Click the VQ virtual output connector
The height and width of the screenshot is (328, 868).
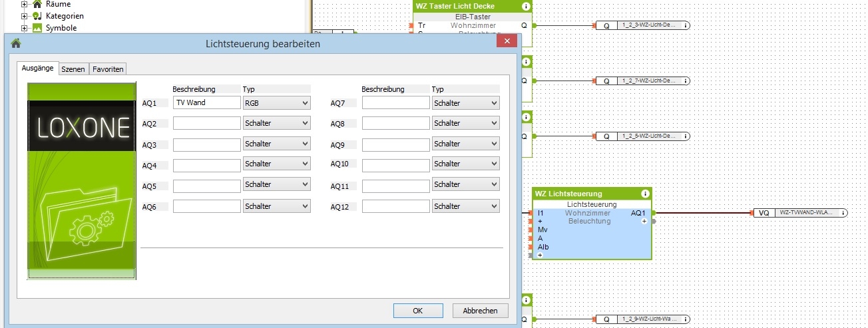click(x=763, y=213)
